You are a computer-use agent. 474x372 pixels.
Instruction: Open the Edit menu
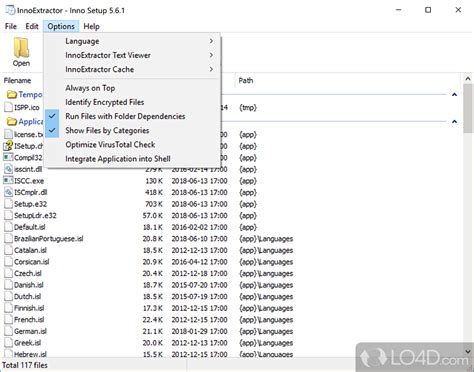click(32, 26)
